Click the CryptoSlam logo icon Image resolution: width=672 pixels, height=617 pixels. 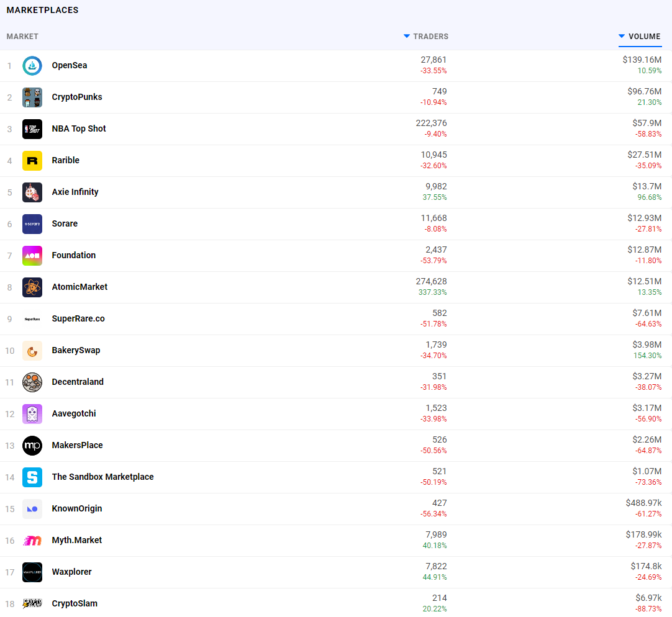point(32,604)
